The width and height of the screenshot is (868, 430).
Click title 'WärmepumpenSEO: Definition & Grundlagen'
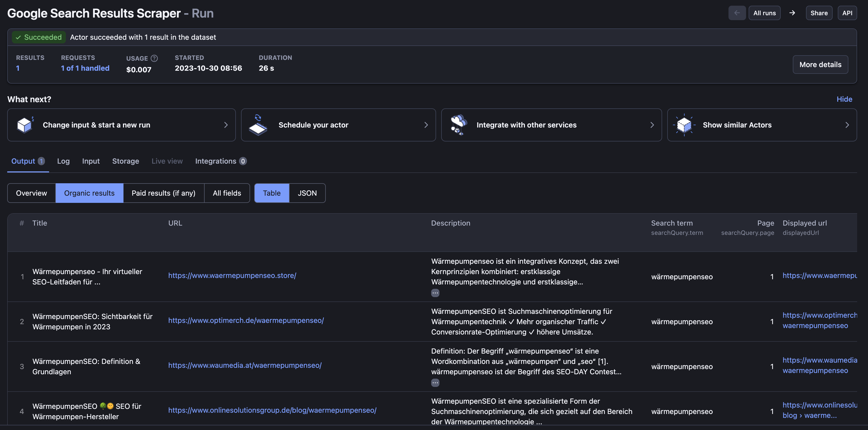pos(86,366)
